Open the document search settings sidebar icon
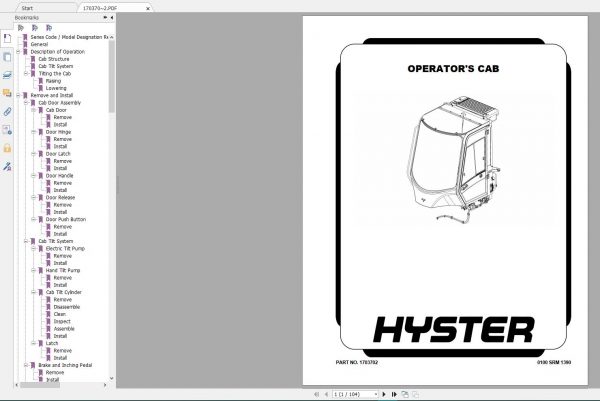The image size is (600, 401). coord(7,130)
